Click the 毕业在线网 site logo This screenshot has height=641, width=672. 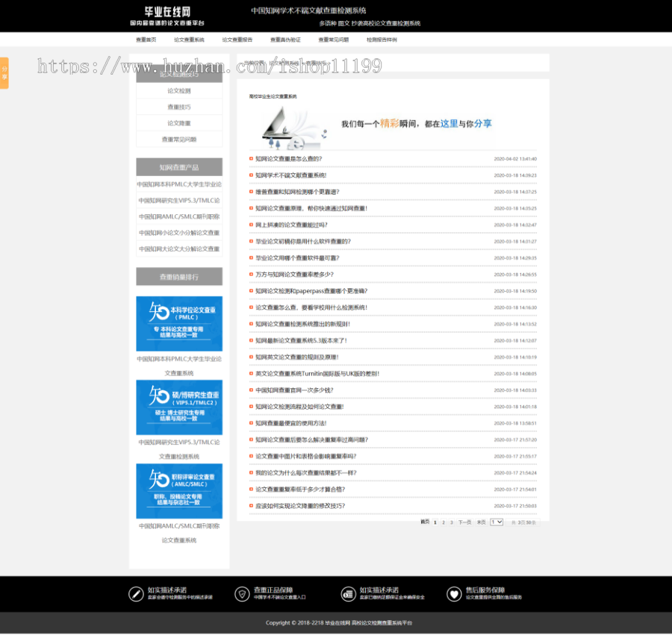pos(167,16)
